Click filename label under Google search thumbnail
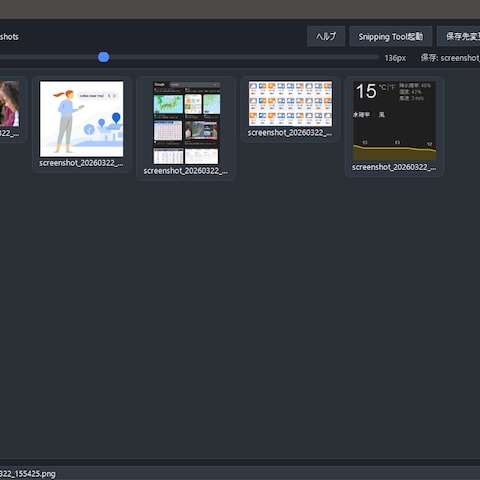Screen dimensions: 480x480 [x=186, y=171]
